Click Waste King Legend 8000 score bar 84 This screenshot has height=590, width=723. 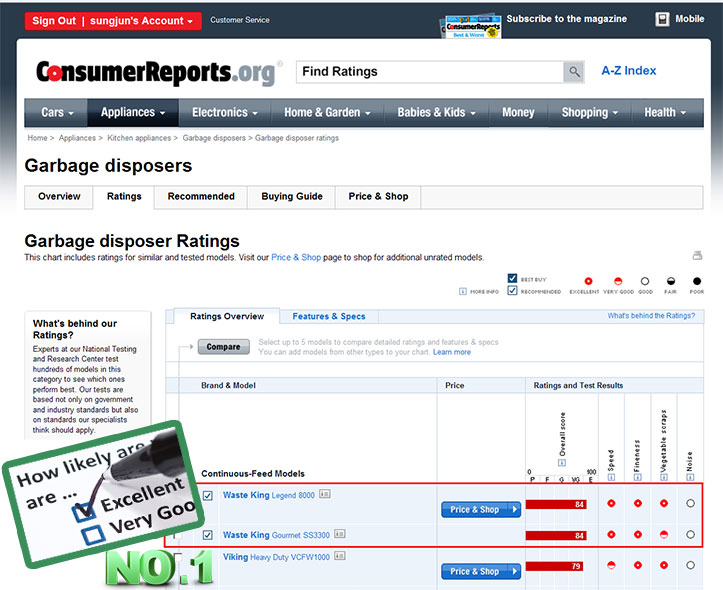556,504
